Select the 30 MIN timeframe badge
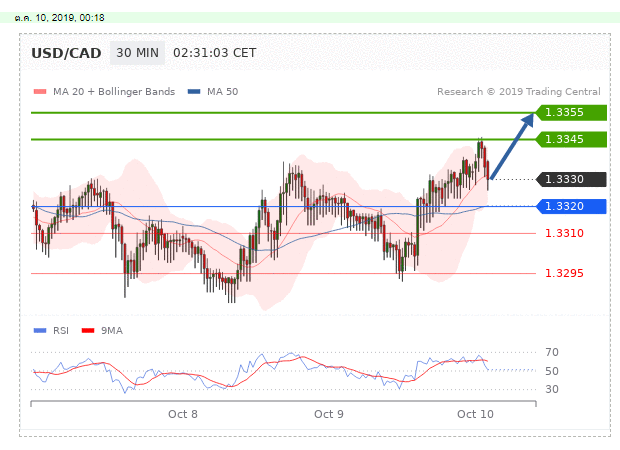This screenshot has height=450, width=620. click(x=137, y=53)
